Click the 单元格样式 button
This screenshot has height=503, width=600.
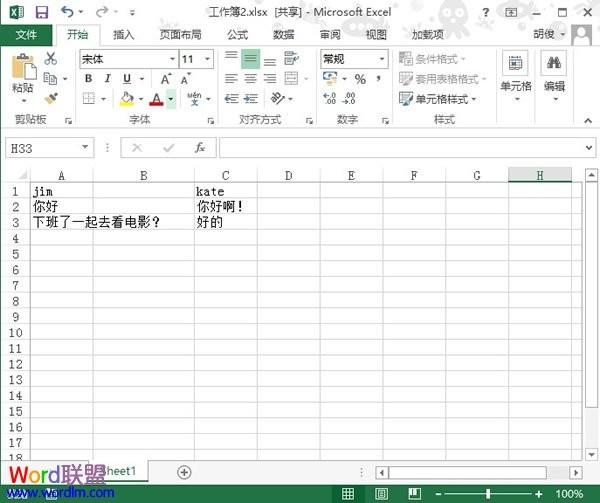(x=438, y=99)
